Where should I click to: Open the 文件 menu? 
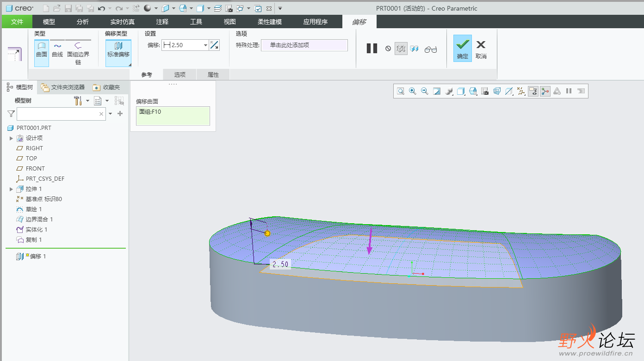click(17, 22)
